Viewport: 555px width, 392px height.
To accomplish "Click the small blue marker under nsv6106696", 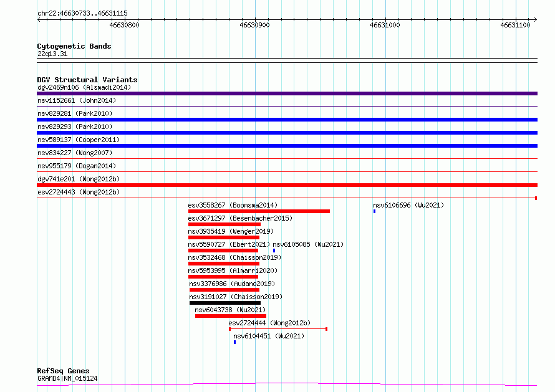I will 375,211.
